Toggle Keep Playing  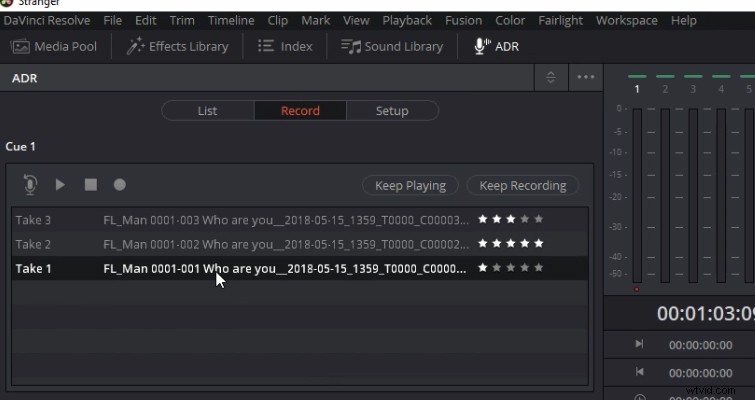[410, 185]
